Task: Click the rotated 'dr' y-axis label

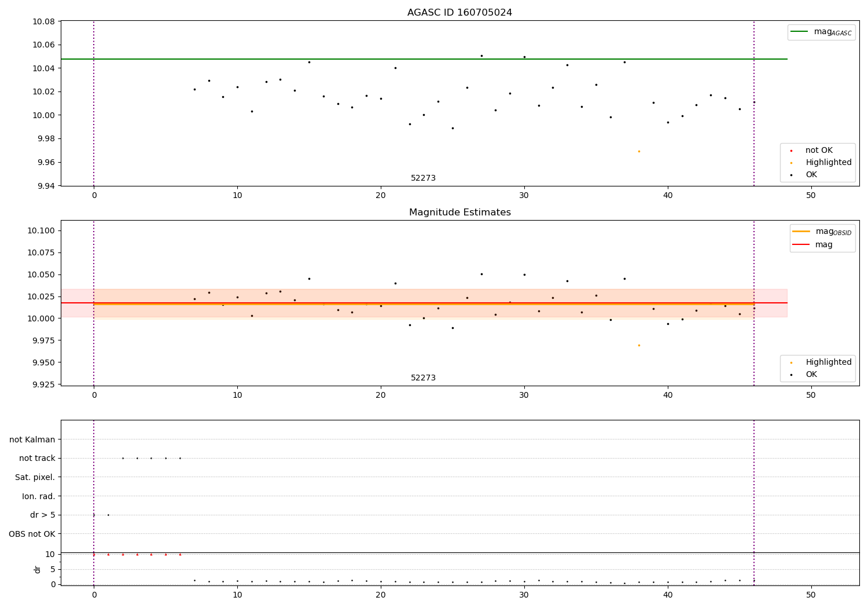Action: [x=38, y=569]
